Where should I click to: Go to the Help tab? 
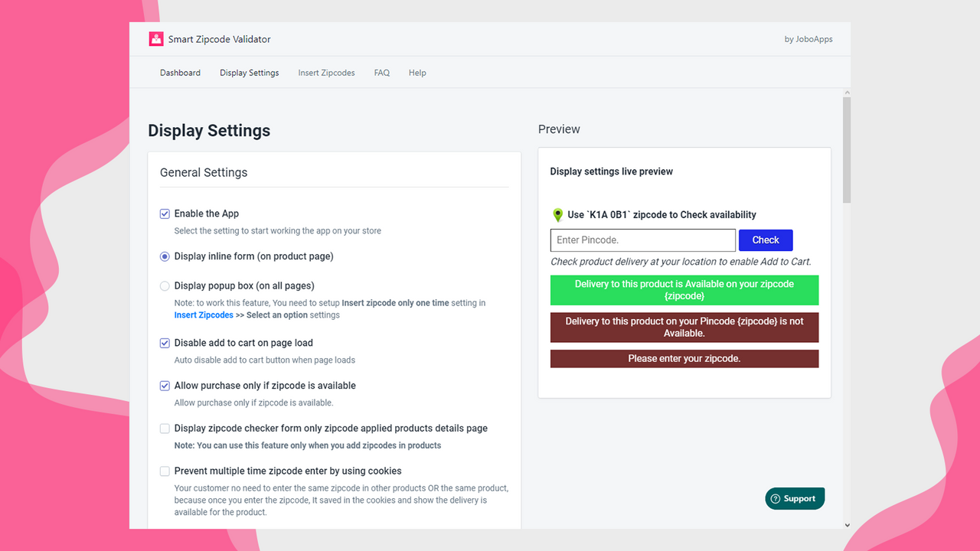click(x=417, y=73)
